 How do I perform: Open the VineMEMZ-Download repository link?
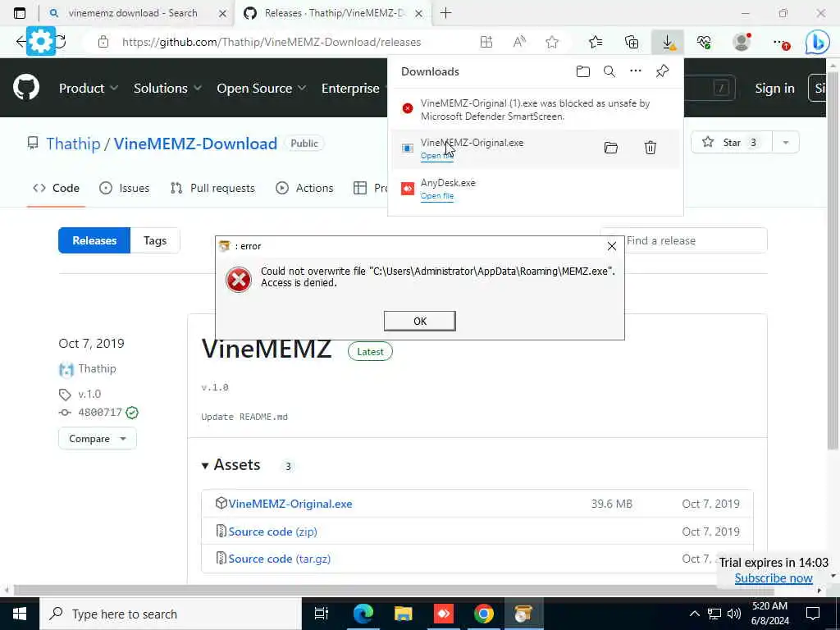pos(195,144)
